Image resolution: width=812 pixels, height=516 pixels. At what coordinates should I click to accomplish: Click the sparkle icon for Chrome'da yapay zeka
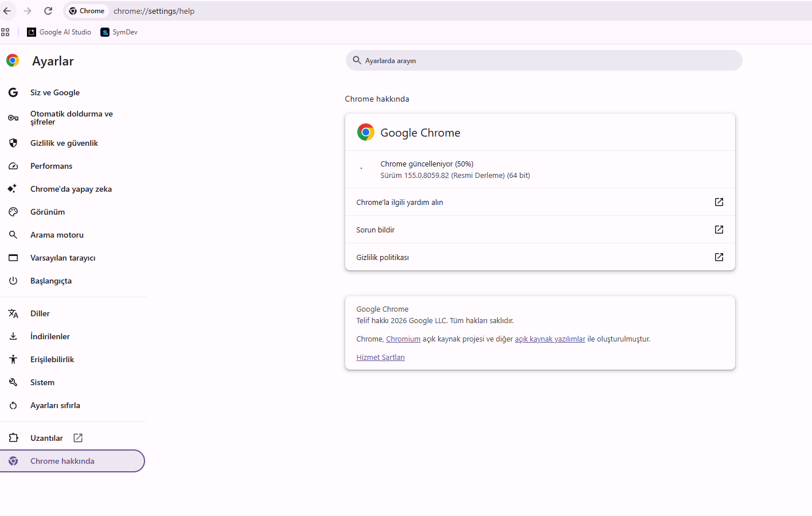pos(12,189)
